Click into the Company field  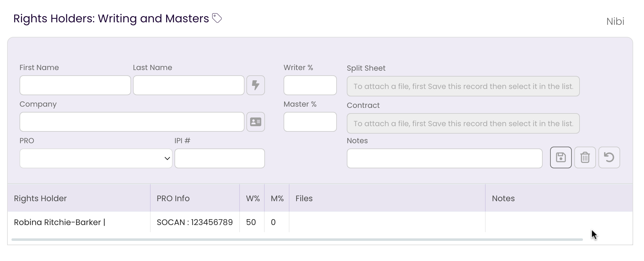point(132,122)
